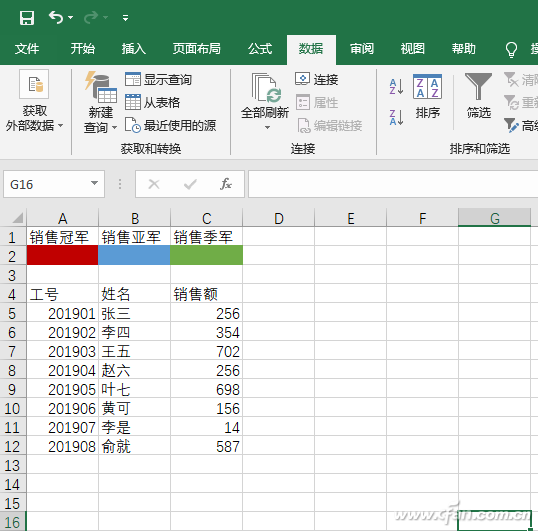Toggle the Filter funnel (筛选)
538x531 pixels.
(478, 86)
